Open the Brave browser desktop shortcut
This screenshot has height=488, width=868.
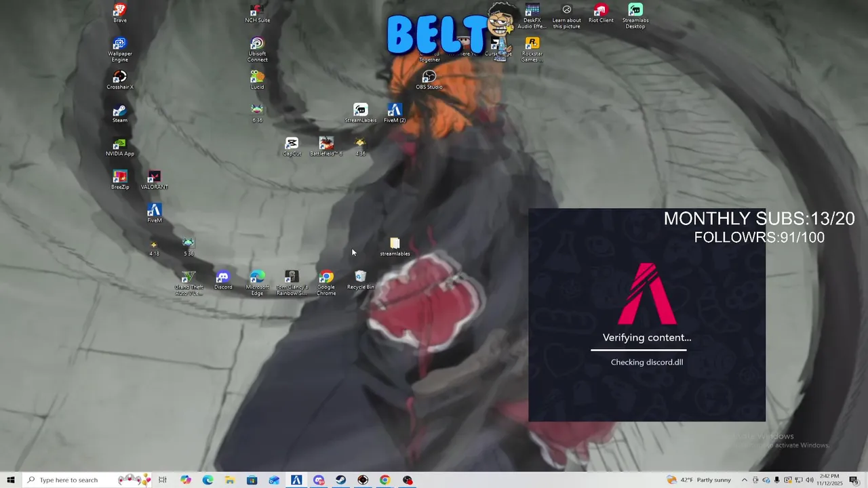point(119,13)
